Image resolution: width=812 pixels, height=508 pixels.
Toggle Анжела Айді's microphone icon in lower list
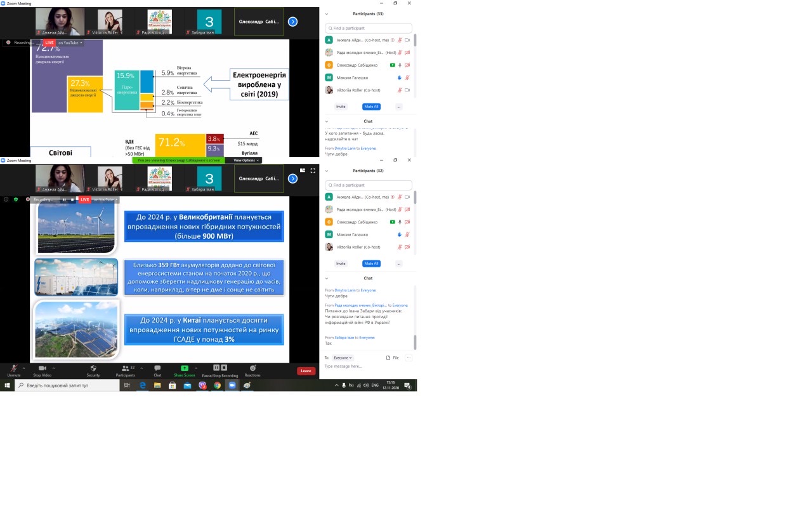click(x=400, y=197)
